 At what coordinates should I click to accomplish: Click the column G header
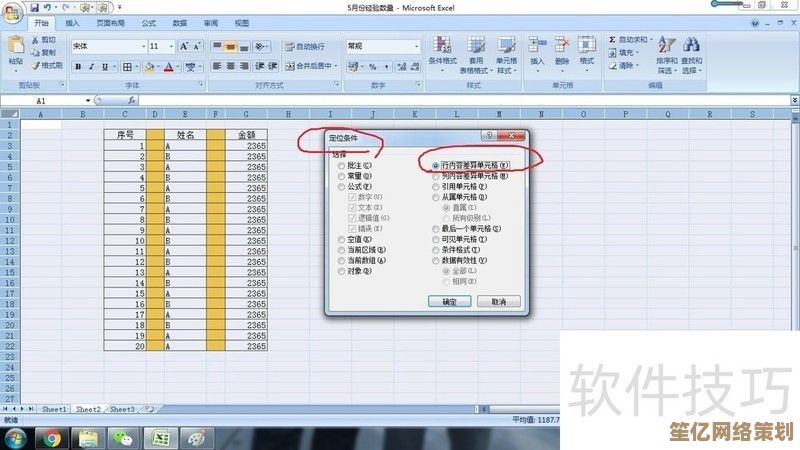click(x=246, y=114)
